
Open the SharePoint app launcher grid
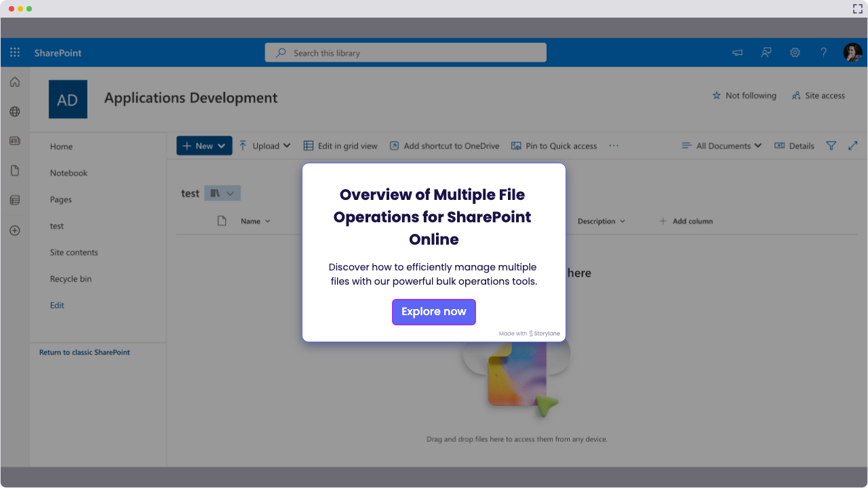15,53
